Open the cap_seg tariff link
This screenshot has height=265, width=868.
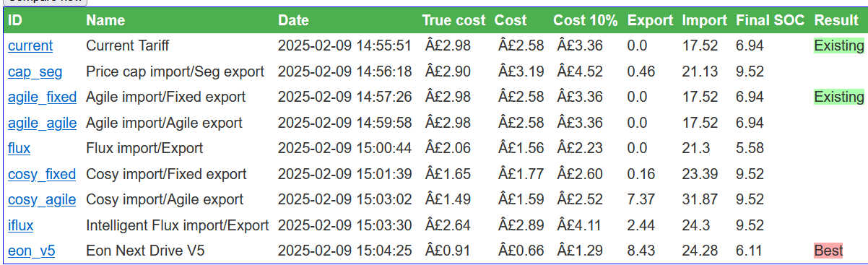[35, 71]
